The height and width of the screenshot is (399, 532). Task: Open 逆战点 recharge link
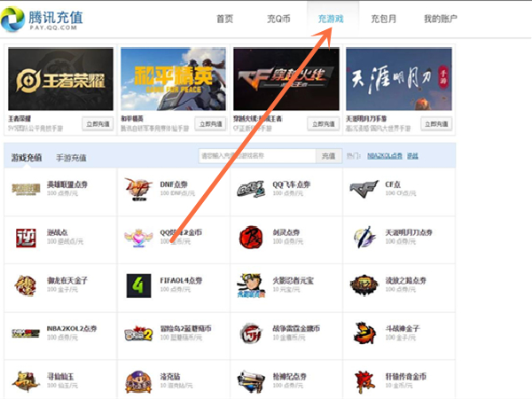(x=58, y=232)
